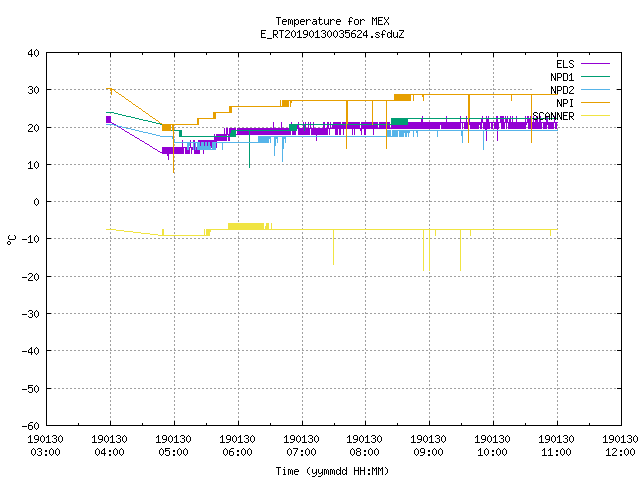Image resolution: width=640 pixels, height=480 pixels.
Task: Click the green NPD1 legend line sample
Action: coord(595,76)
